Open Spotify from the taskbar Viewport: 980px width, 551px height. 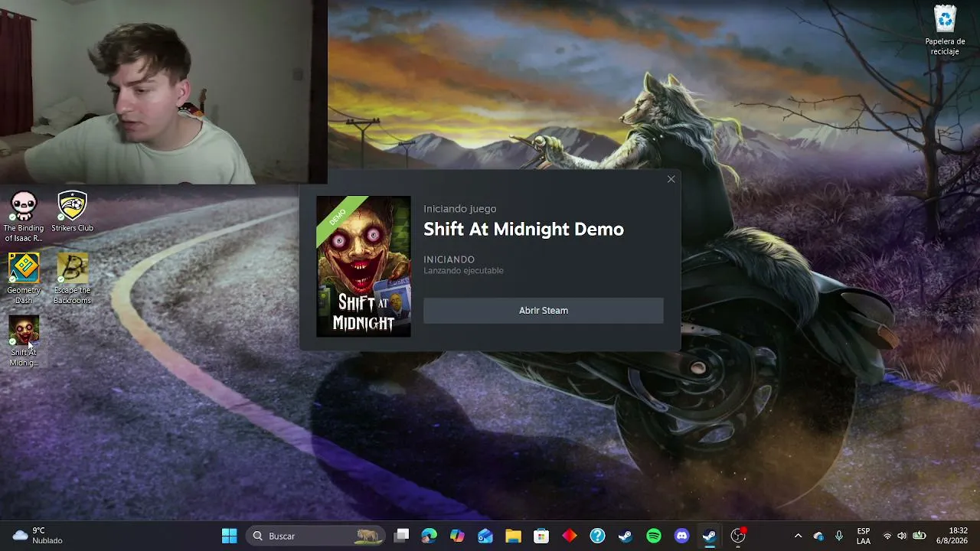pos(654,536)
